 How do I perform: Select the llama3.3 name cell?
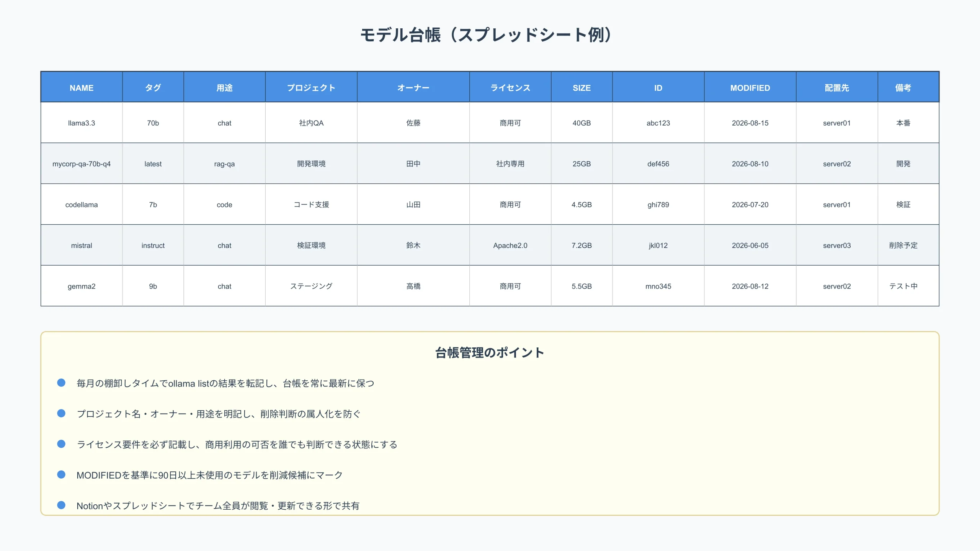tap(82, 123)
